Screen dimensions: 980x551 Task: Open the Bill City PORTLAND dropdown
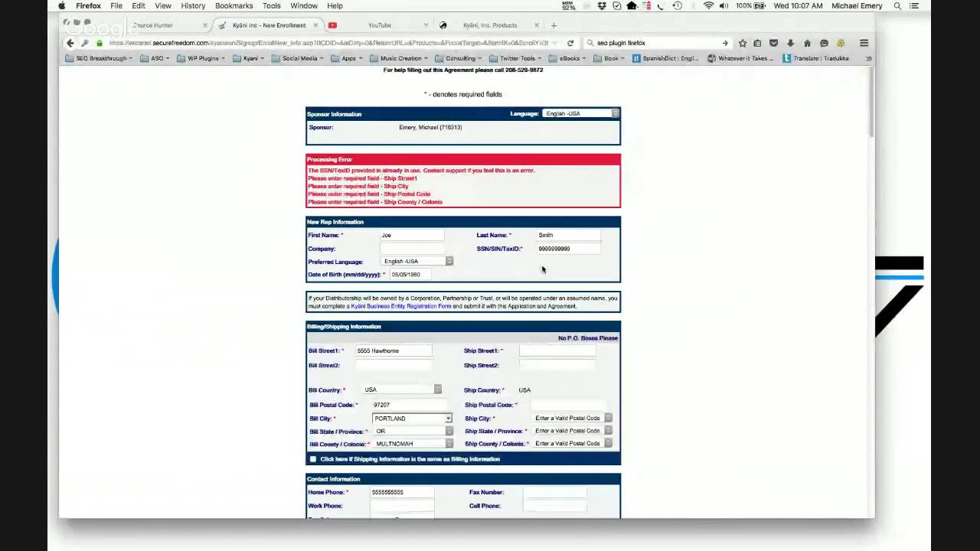(412, 419)
